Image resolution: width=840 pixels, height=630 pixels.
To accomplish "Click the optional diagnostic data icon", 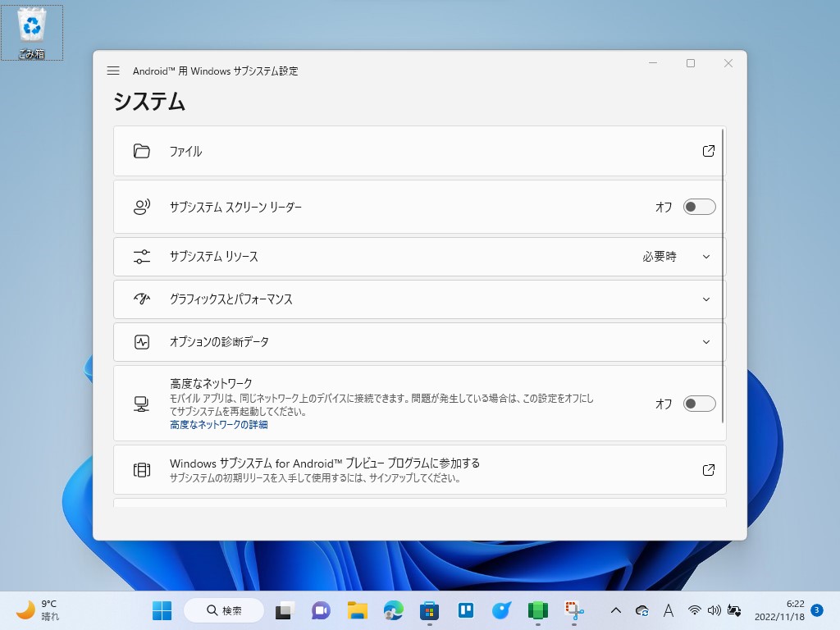I will pos(142,342).
